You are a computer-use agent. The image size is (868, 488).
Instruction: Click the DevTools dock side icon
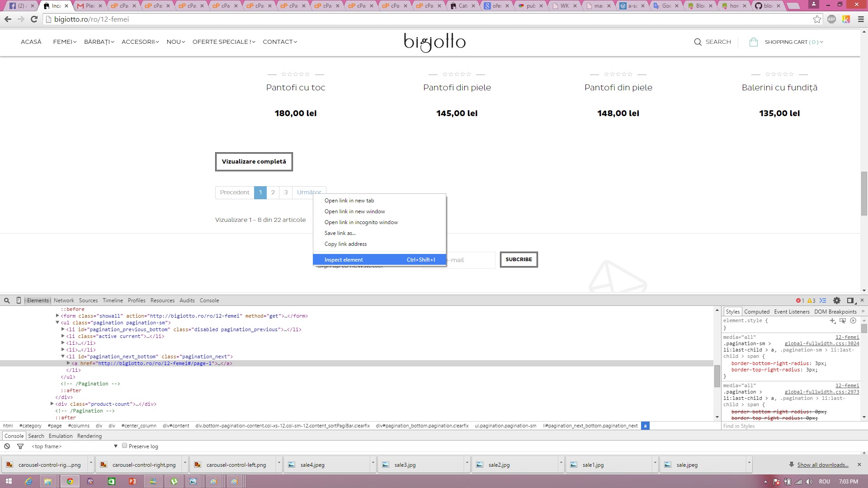pyautogui.click(x=850, y=300)
